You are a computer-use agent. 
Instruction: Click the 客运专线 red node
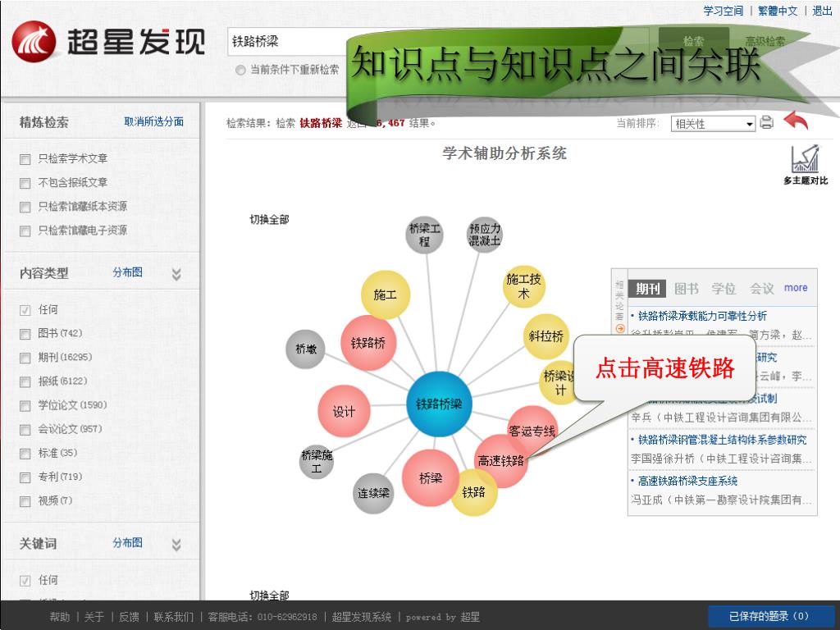pyautogui.click(x=532, y=431)
